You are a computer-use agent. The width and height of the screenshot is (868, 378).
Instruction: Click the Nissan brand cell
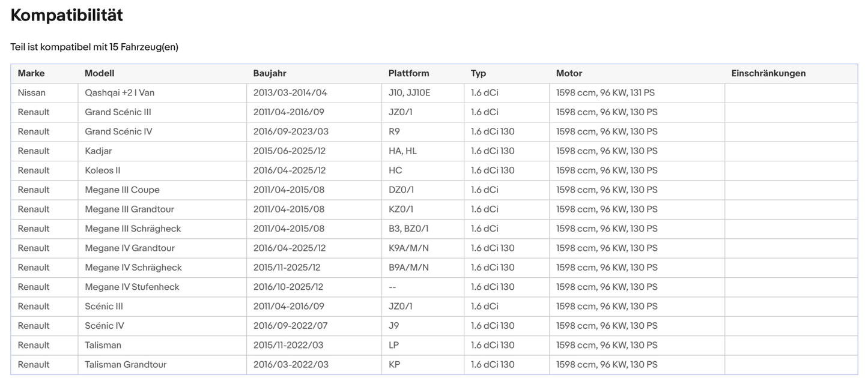tap(31, 93)
